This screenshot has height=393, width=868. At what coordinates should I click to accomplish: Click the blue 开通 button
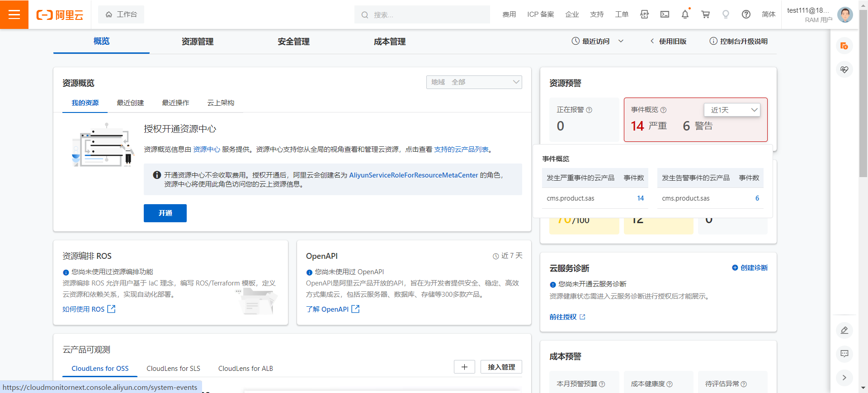[x=165, y=213]
